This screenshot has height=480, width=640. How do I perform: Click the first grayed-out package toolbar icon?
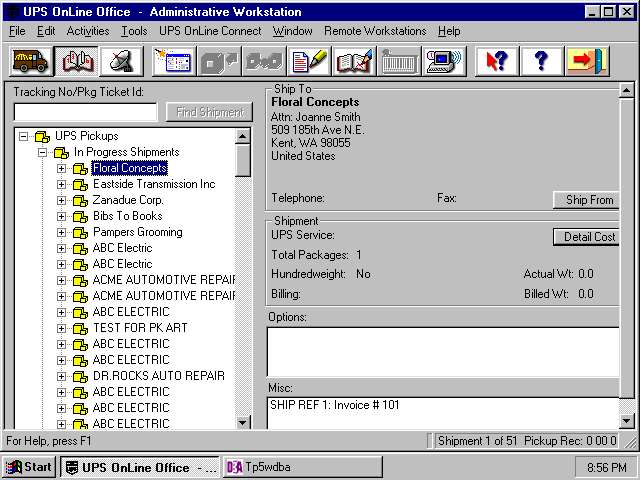[x=219, y=62]
